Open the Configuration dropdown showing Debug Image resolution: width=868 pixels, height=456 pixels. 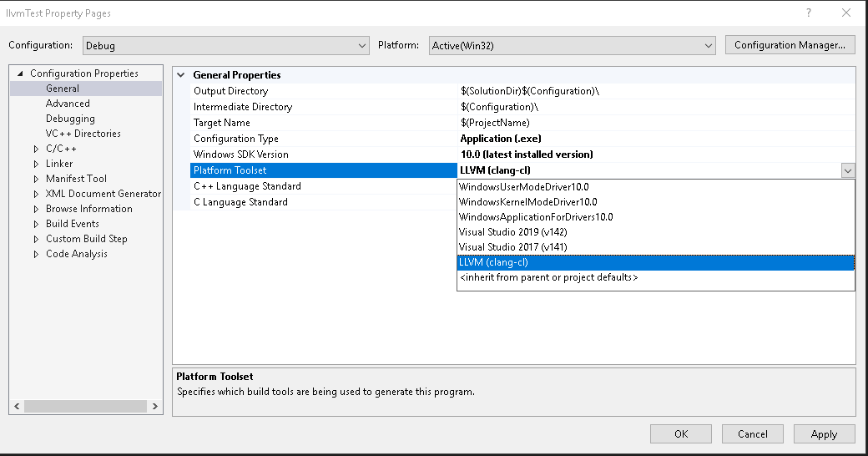(x=226, y=45)
